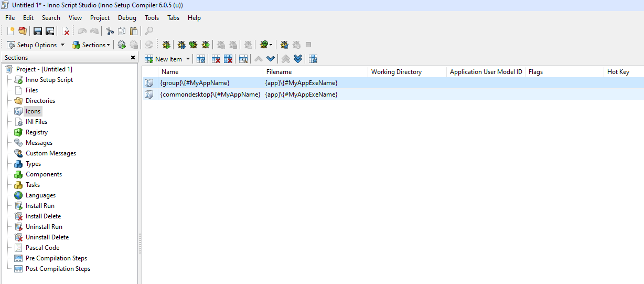
Task: Click the grid search item icon
Action: [x=243, y=59]
